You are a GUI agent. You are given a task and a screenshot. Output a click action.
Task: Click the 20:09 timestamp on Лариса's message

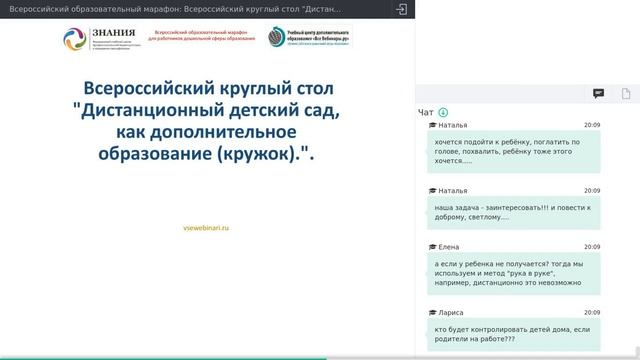[592, 312]
